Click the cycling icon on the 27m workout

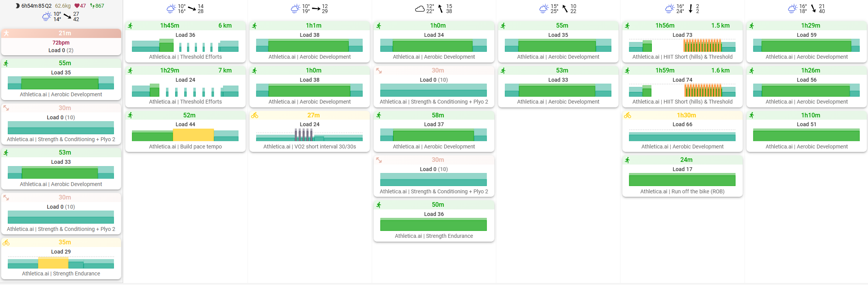(x=254, y=115)
